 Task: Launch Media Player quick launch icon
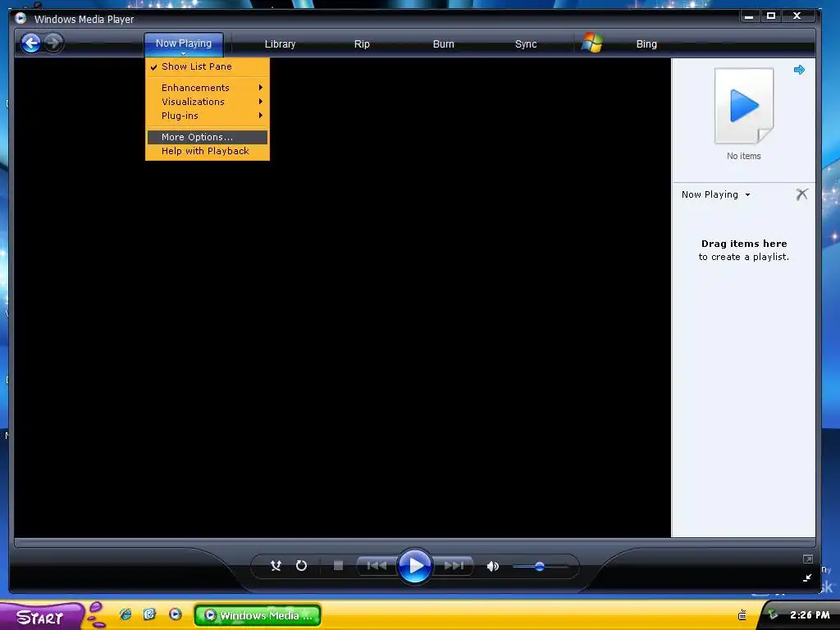pyautogui.click(x=176, y=614)
